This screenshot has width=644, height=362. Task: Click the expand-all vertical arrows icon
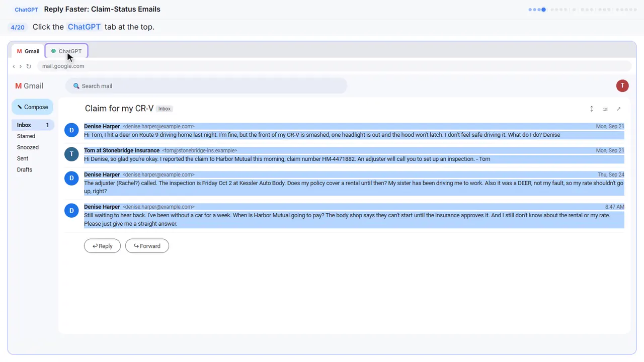(592, 109)
